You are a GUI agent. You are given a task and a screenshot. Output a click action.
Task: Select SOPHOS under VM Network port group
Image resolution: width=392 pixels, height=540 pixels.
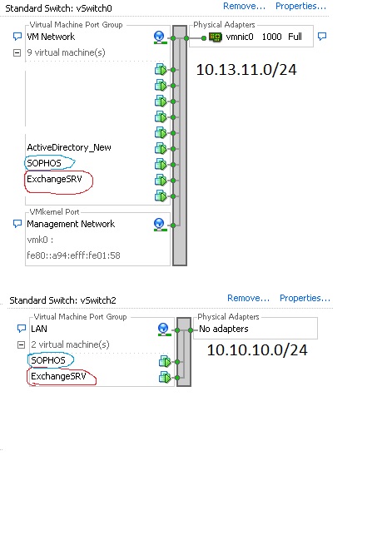[44, 163]
